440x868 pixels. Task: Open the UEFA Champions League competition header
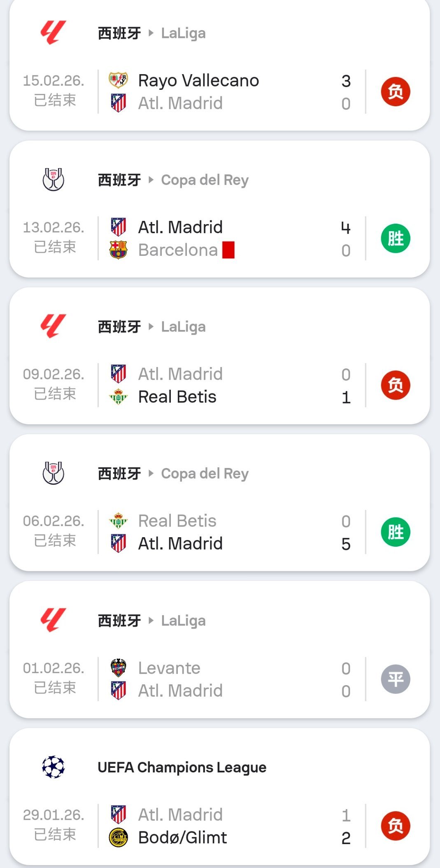point(182,767)
